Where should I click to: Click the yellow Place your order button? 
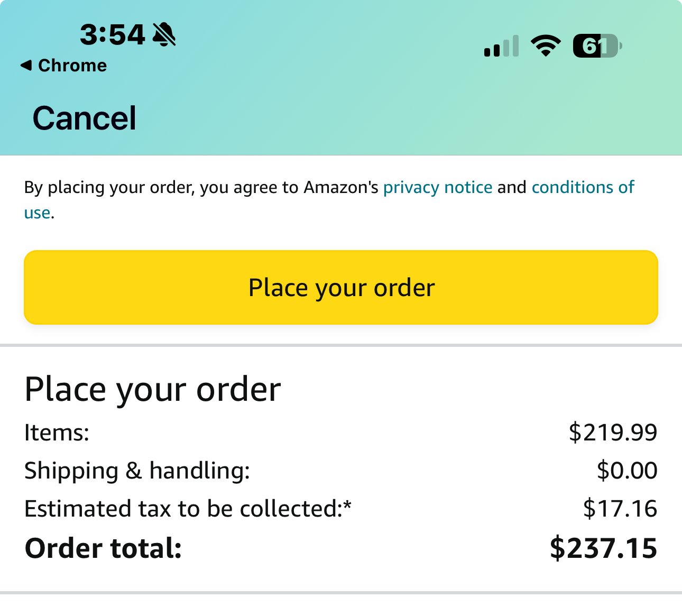pyautogui.click(x=341, y=287)
